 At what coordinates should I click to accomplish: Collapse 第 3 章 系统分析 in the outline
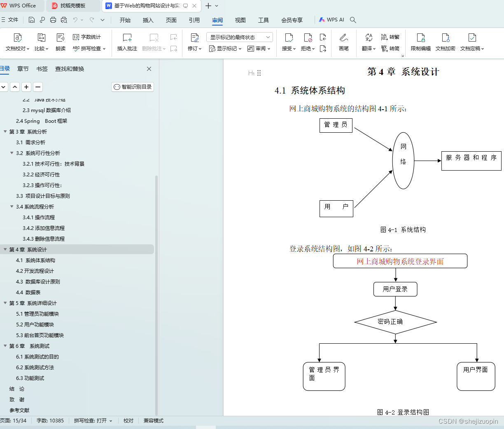pos(4,131)
